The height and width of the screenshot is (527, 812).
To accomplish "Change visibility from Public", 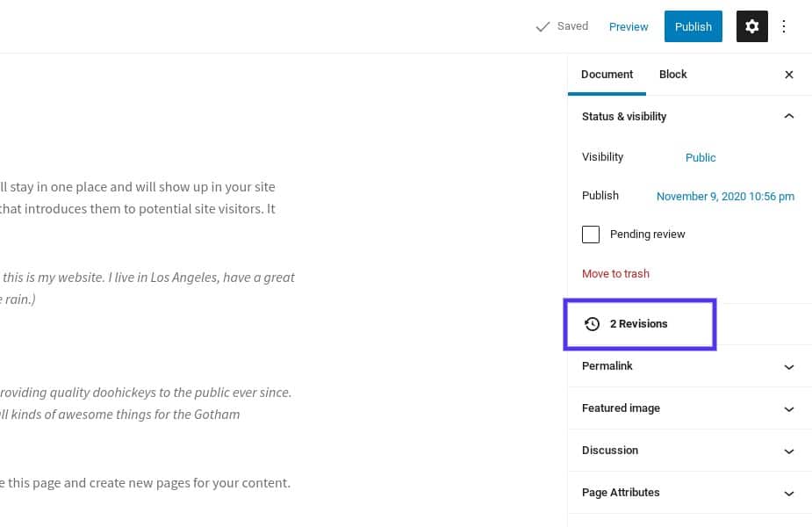I will (700, 157).
